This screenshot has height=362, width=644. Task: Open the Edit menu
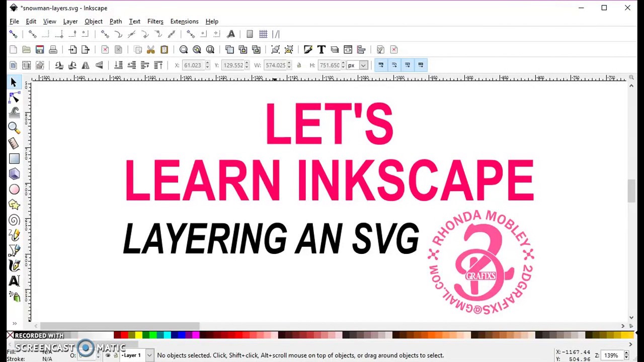point(31,21)
